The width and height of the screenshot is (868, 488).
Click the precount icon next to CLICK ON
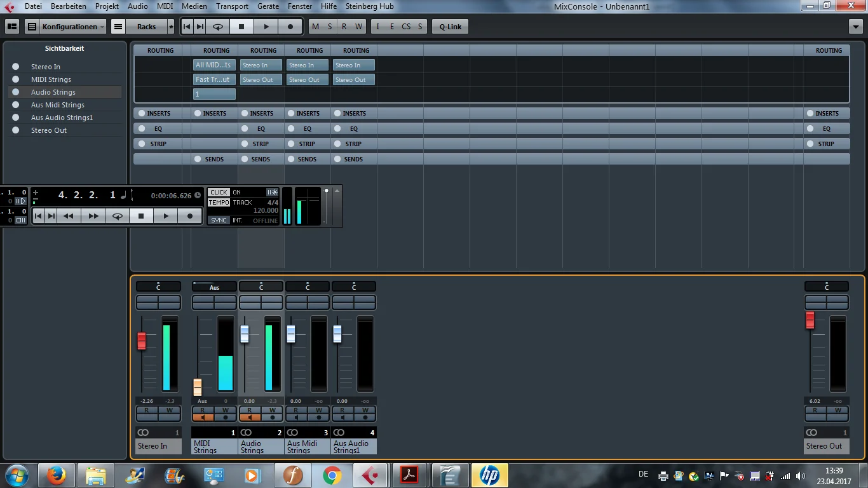point(273,192)
